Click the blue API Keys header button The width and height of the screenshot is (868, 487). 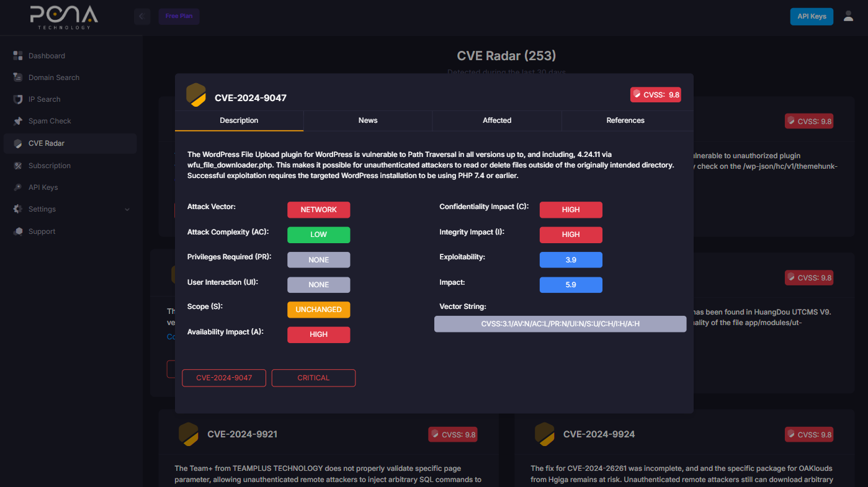pyautogui.click(x=812, y=16)
